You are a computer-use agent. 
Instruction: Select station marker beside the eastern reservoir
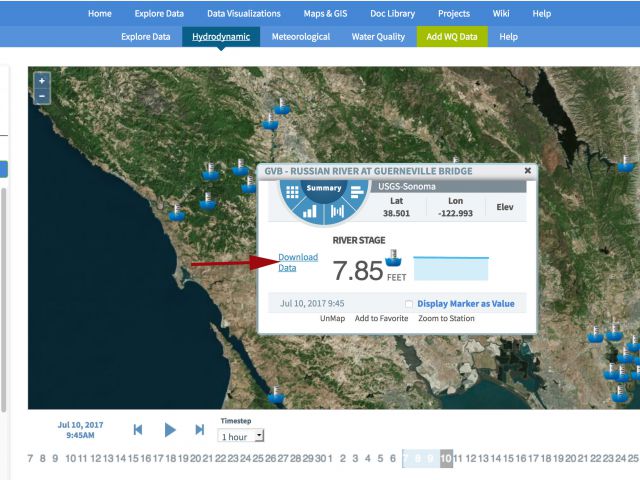[625, 164]
